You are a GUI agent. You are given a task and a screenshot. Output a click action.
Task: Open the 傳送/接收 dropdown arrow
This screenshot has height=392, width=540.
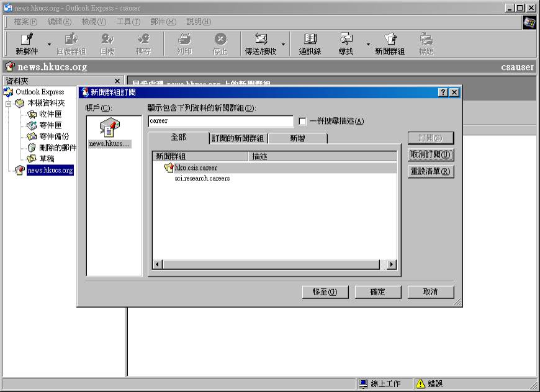point(283,44)
